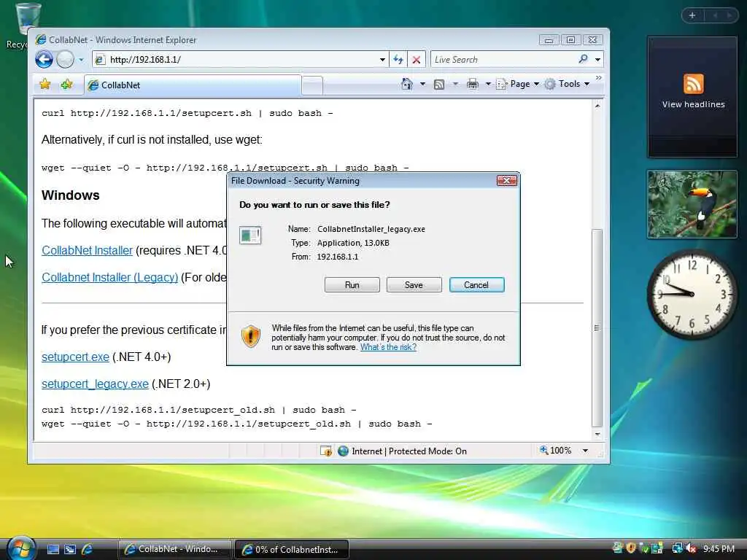Click the taskbar clock showing 9:45 PM
747x560 pixels.
click(x=719, y=549)
